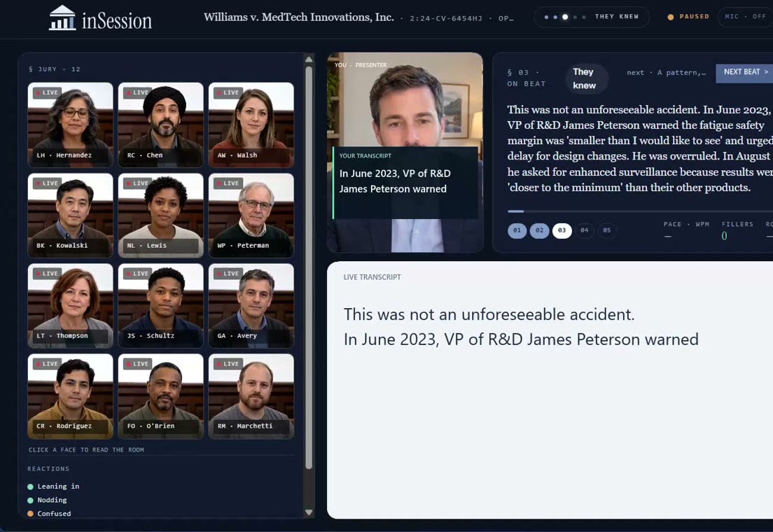Select juror RM Marchetti's tile

pyautogui.click(x=251, y=396)
